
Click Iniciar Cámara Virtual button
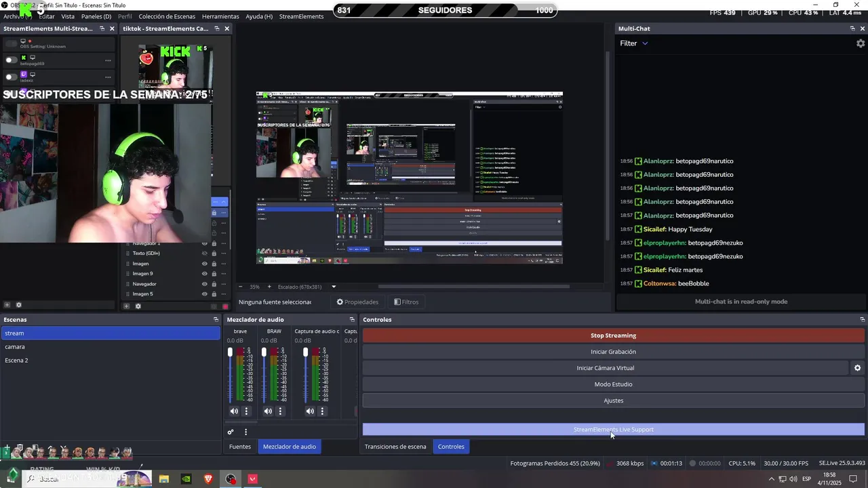[x=606, y=368]
